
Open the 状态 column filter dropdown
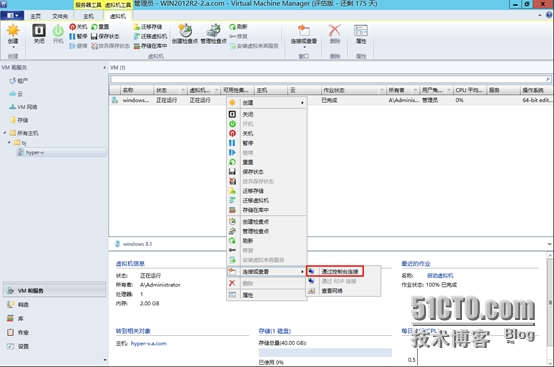point(183,90)
